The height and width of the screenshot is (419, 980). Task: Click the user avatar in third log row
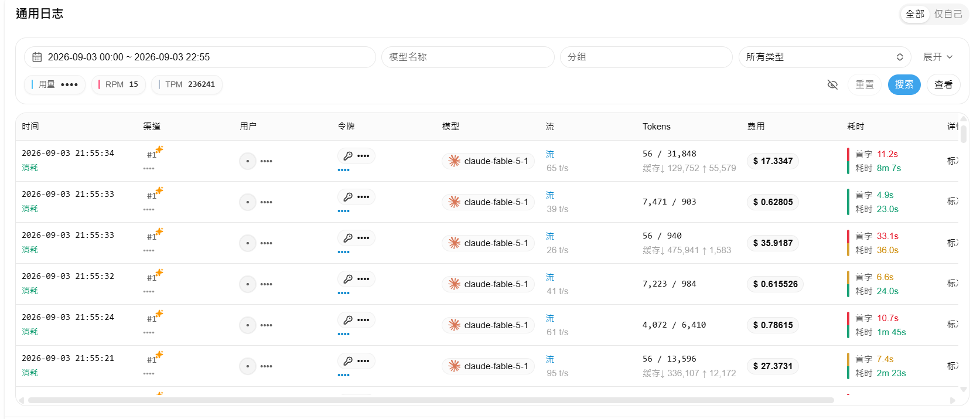coord(248,243)
